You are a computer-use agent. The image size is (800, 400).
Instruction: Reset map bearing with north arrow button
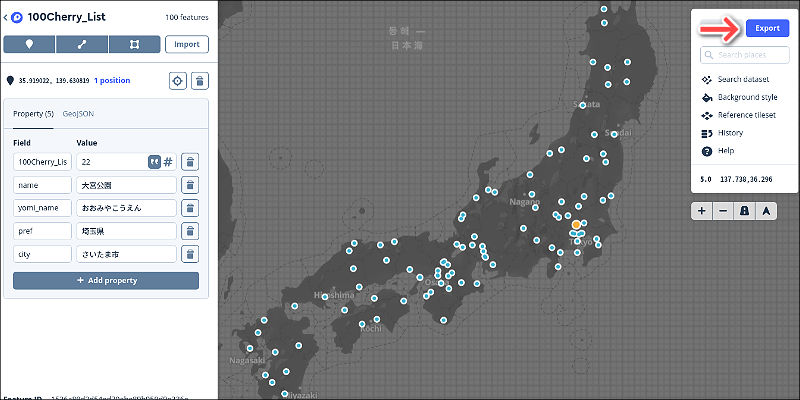click(766, 211)
